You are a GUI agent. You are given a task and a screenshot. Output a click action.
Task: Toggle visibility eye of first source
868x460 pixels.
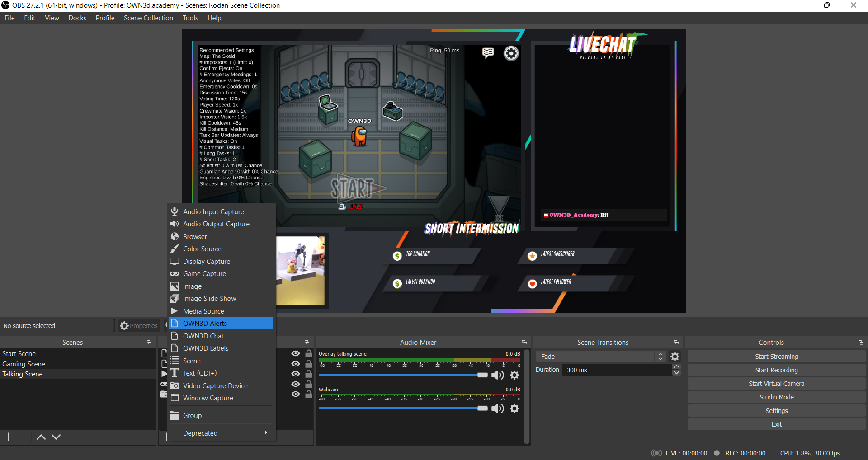tap(296, 354)
